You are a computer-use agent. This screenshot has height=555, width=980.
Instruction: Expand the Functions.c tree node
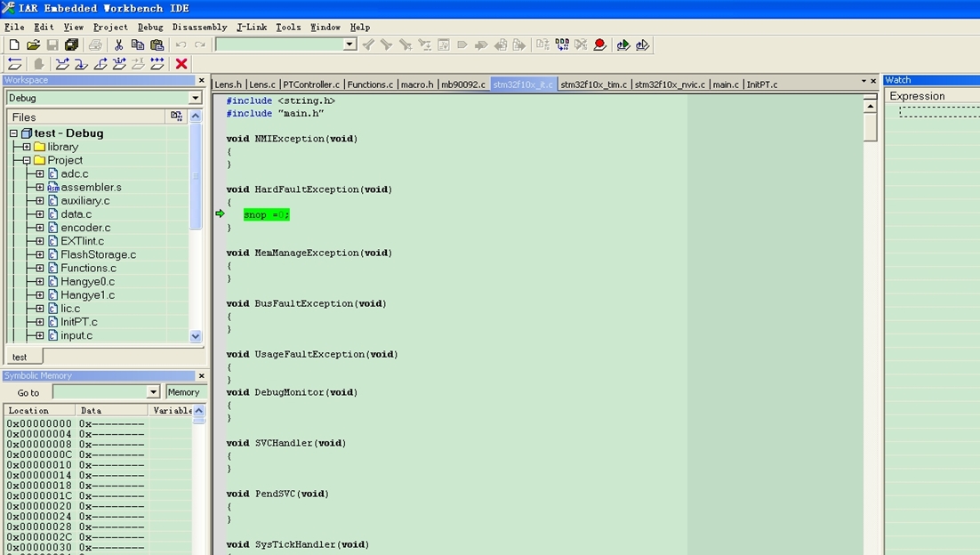[x=39, y=268]
